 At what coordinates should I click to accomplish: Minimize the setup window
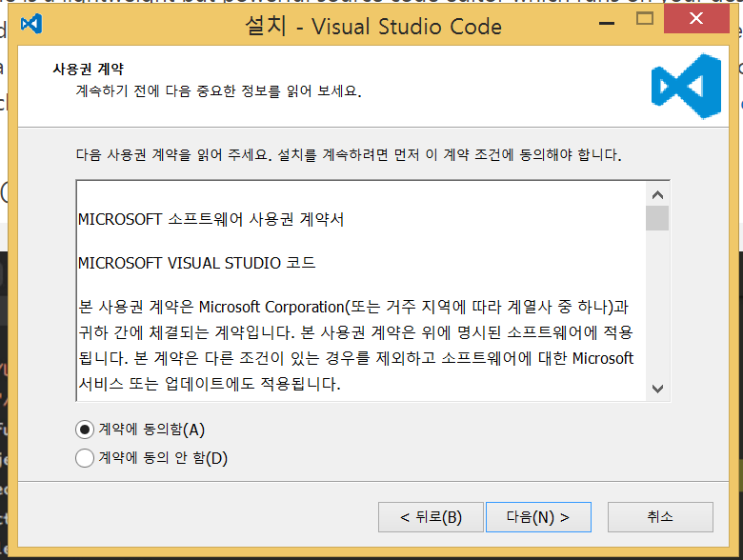[607, 23]
